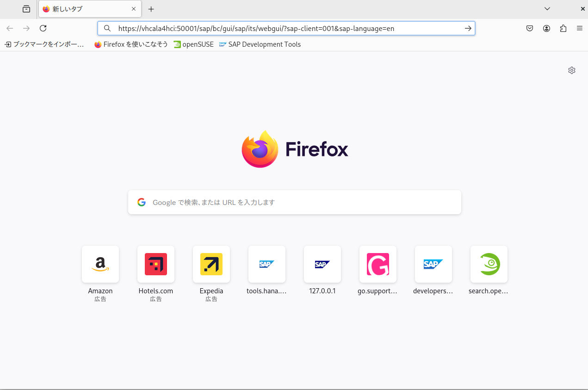
Task: Open the hamburger application menu
Action: [x=580, y=28]
